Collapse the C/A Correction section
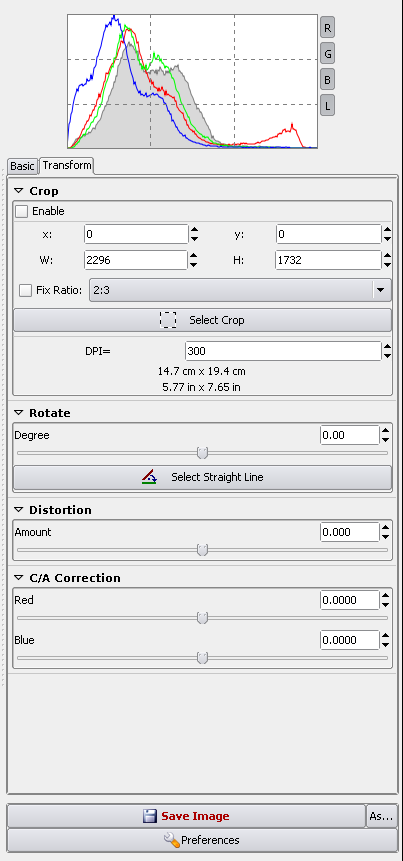Image resolution: width=403 pixels, height=861 pixels. tap(19, 578)
